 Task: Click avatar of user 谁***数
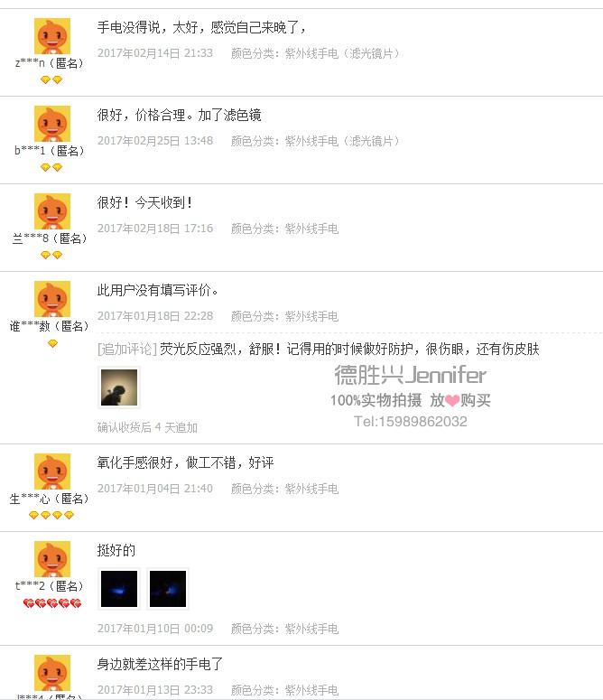[x=52, y=299]
